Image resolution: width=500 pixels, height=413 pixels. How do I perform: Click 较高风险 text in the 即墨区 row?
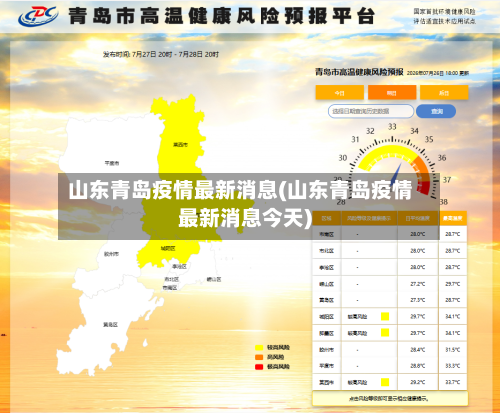pos(357,333)
